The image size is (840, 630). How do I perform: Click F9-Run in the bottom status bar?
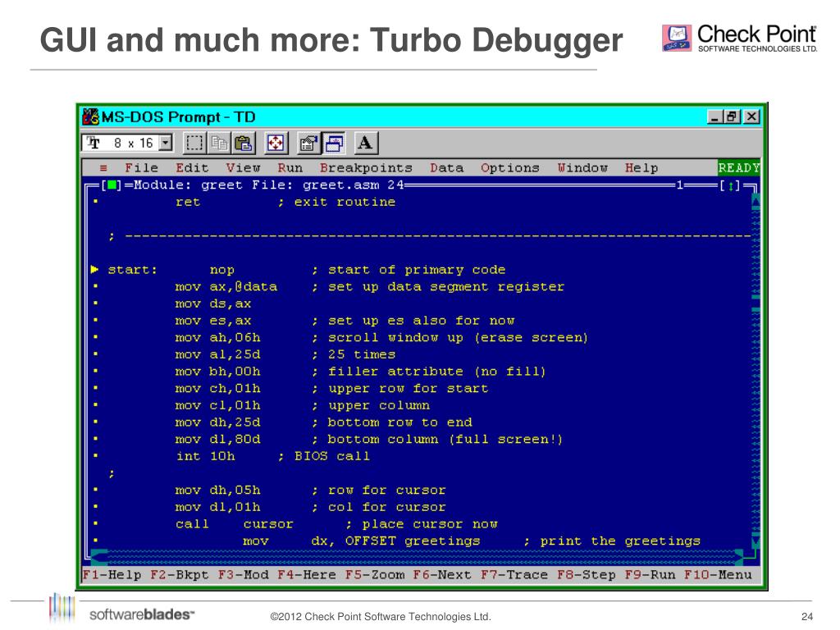tap(650, 575)
